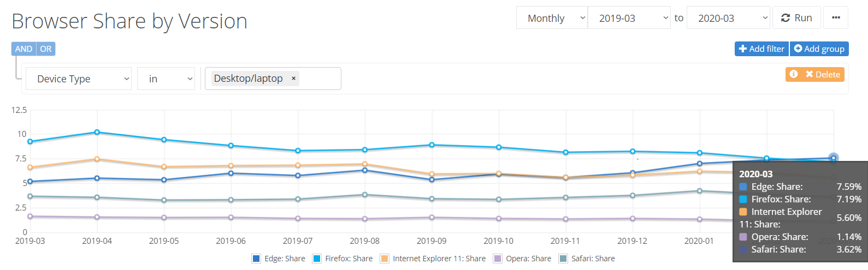The height and width of the screenshot is (270, 868).
Task: Toggle Safari: Share legend entry
Action: 587,259
